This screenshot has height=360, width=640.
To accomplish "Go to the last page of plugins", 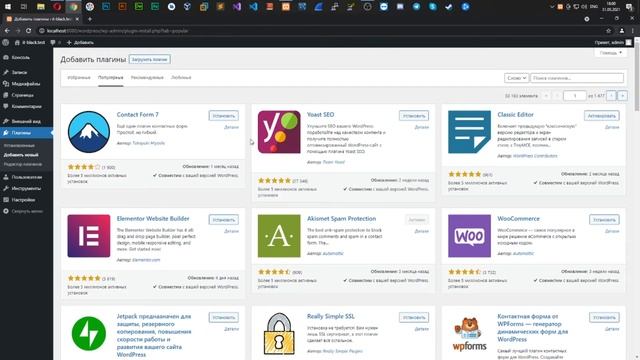I will [622, 96].
